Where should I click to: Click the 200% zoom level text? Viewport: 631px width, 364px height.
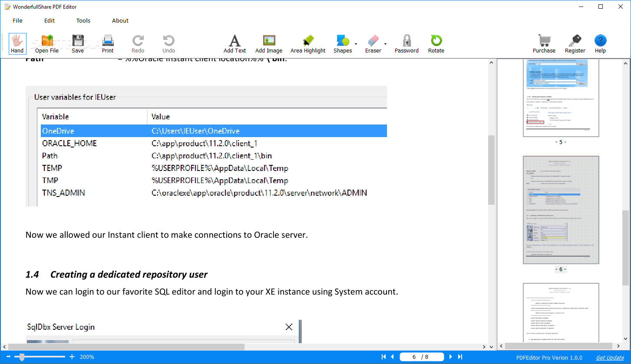click(x=87, y=357)
